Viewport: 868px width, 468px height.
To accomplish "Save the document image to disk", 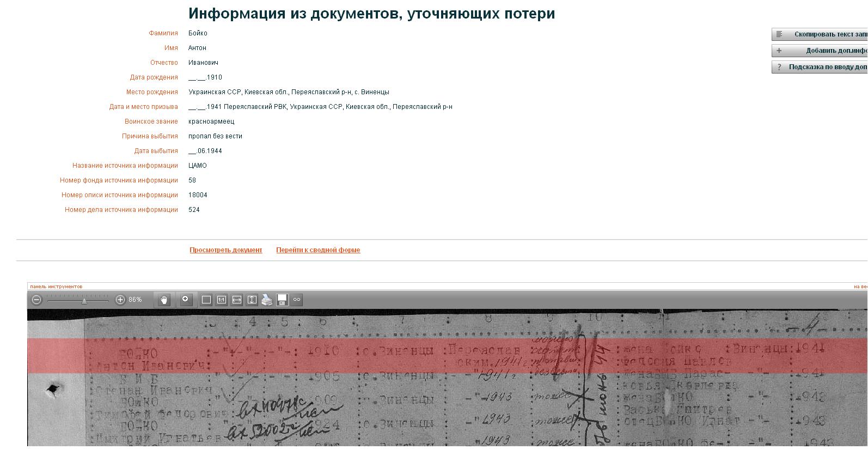I will [x=282, y=300].
